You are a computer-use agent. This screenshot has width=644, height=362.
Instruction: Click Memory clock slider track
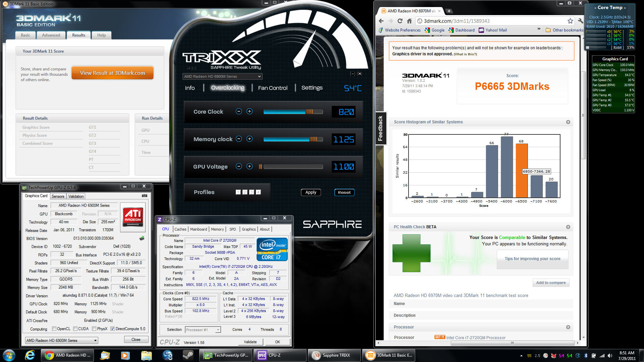(293, 139)
